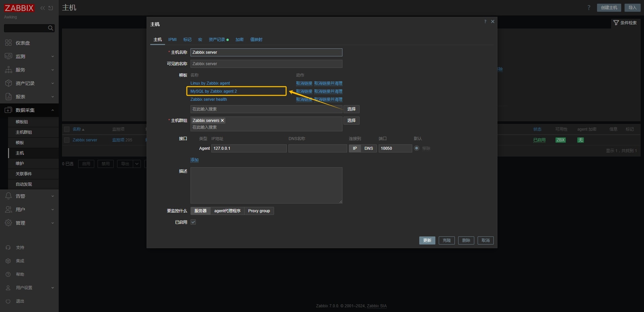Image resolution: width=644 pixels, height=312 pixels.
Task: Click the 退出 sign out icon
Action: coord(8,301)
